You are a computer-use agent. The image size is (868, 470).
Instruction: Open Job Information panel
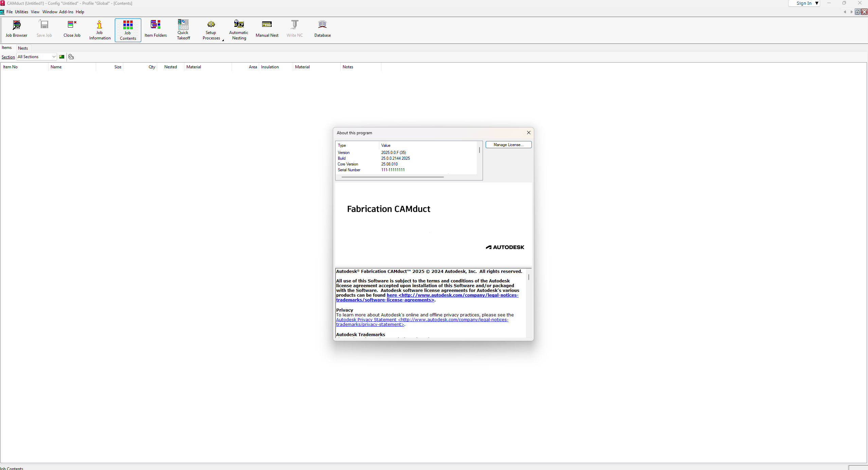[100, 30]
